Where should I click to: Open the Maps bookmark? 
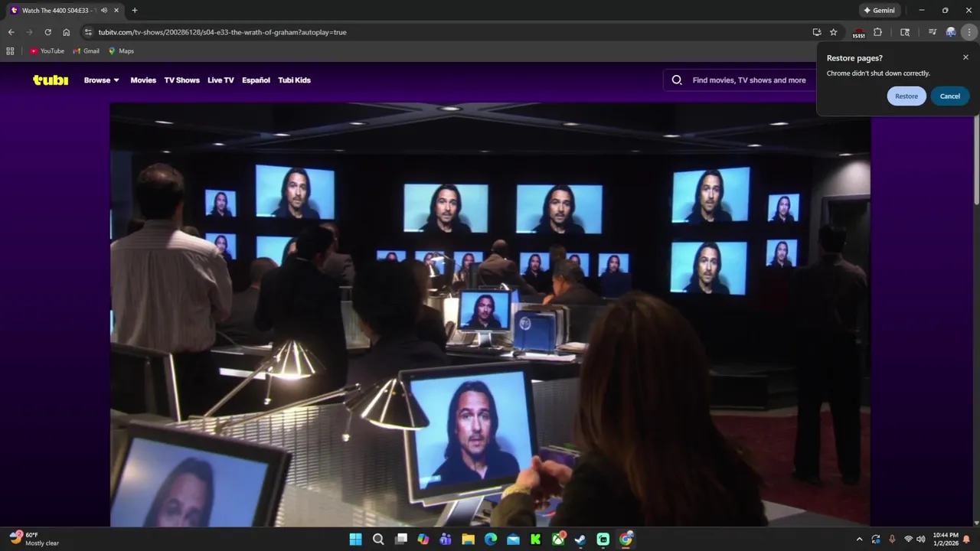tap(121, 51)
